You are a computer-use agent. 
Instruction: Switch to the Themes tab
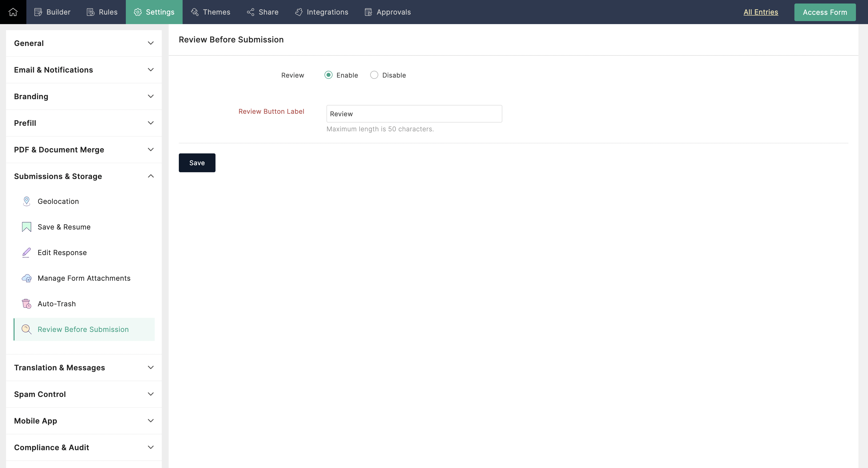211,12
